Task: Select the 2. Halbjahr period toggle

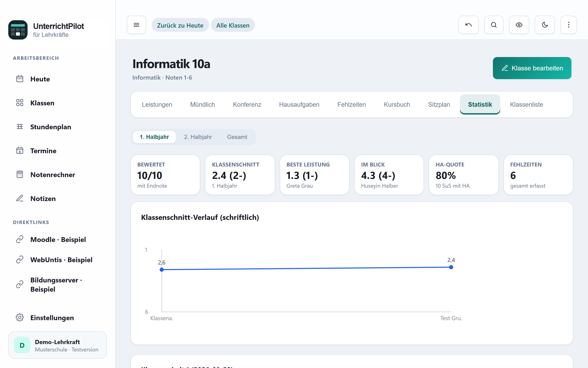Action: pos(198,137)
